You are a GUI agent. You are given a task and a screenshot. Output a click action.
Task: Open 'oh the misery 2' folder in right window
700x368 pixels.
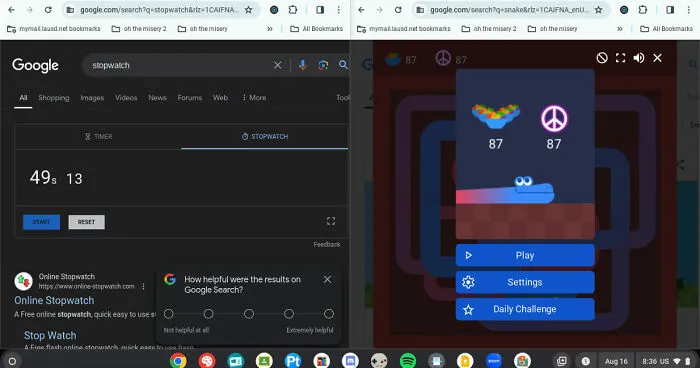coord(489,29)
